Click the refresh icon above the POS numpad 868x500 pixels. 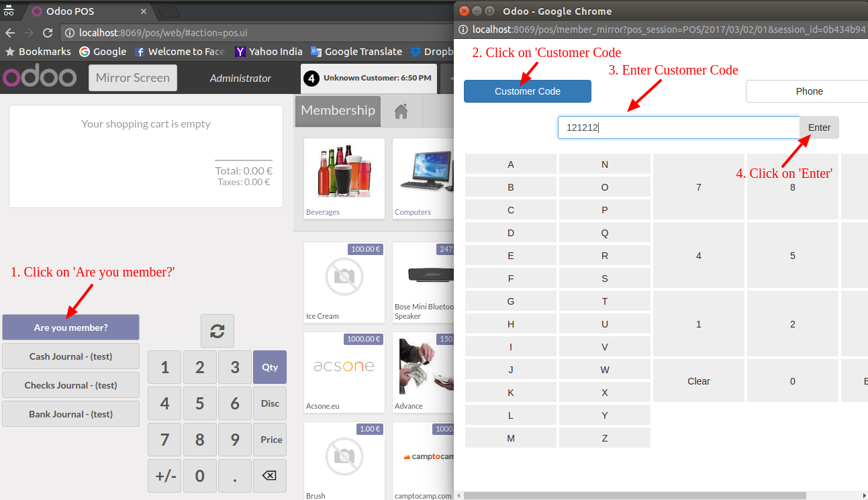218,331
